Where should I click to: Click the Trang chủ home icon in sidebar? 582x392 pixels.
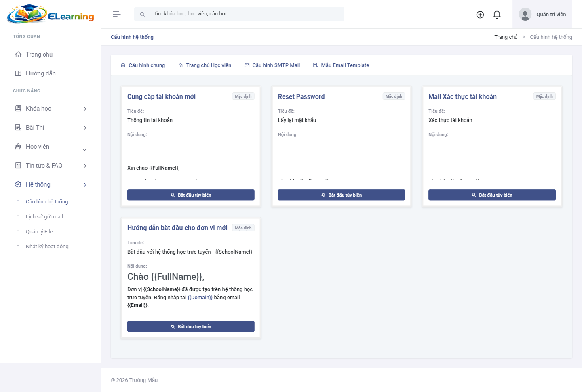[x=18, y=55]
